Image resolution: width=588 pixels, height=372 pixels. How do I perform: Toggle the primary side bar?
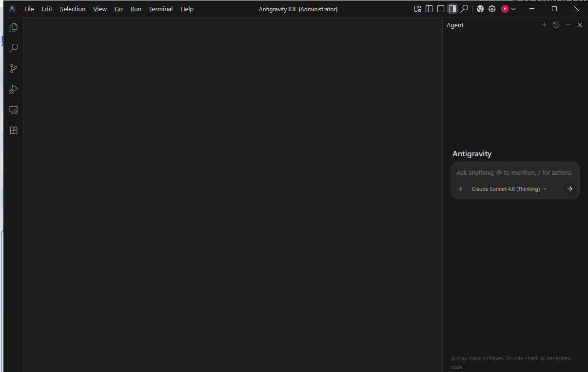coord(429,9)
